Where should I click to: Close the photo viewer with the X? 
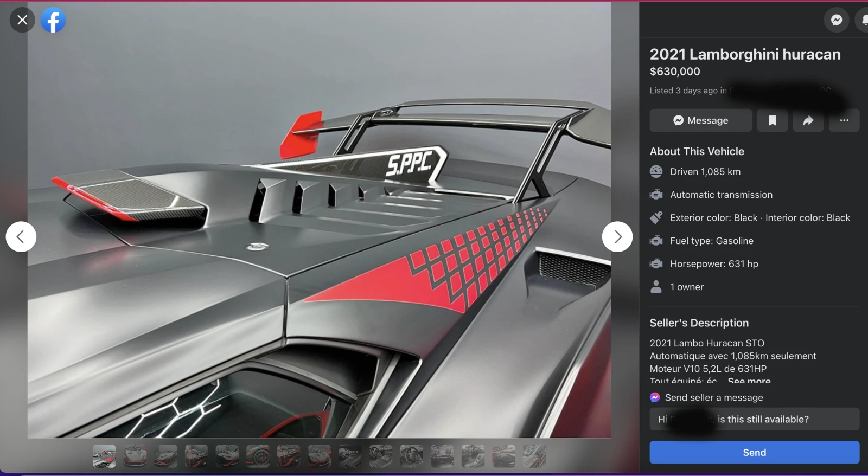(22, 20)
